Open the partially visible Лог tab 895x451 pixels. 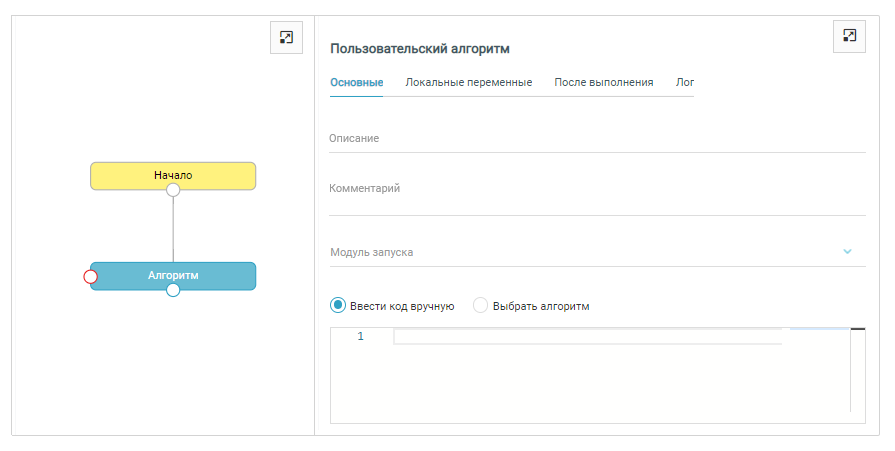(684, 83)
